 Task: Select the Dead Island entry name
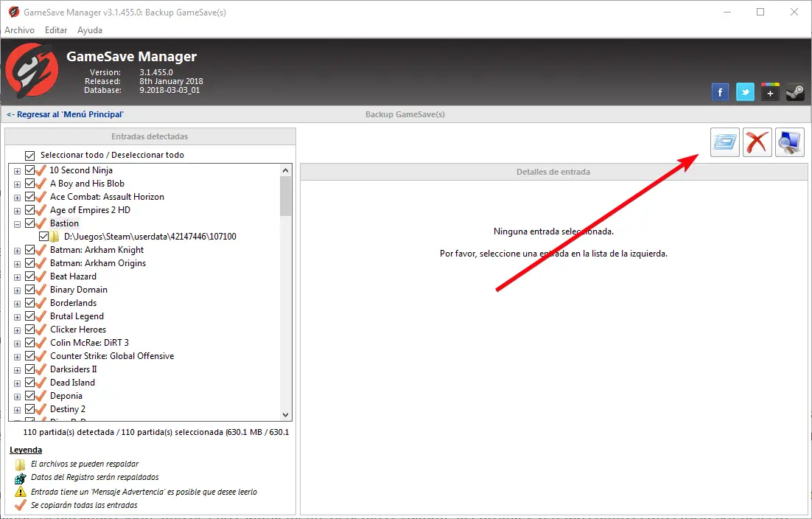coord(72,383)
